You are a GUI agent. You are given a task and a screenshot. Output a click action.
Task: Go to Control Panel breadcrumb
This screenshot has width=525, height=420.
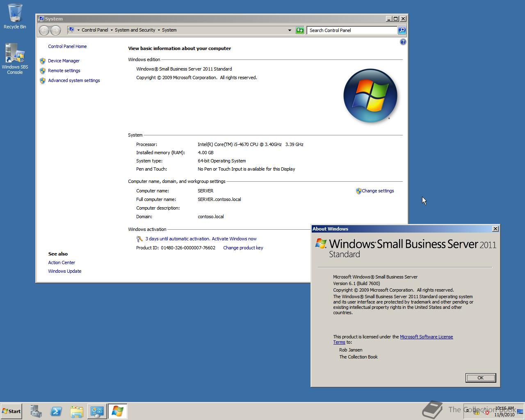tap(95, 30)
